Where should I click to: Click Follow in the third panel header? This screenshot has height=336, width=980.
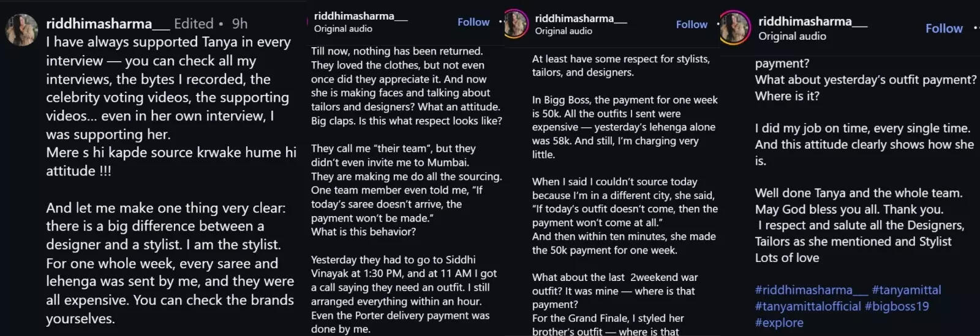692,24
